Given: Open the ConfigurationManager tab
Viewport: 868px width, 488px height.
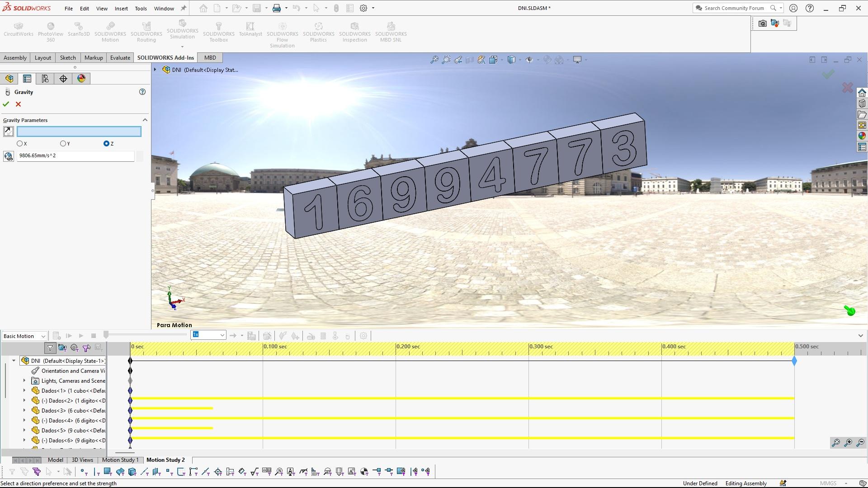Looking at the screenshot, I should tap(45, 79).
